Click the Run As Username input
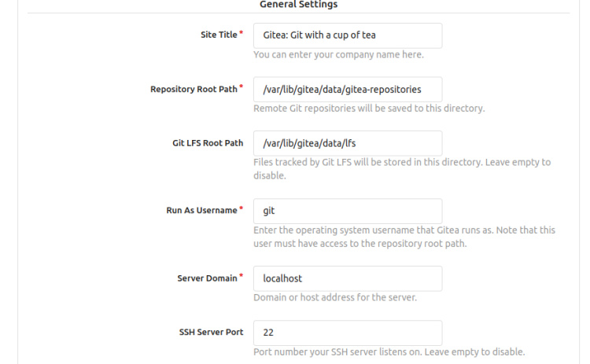The height and width of the screenshot is (364, 590). [347, 211]
